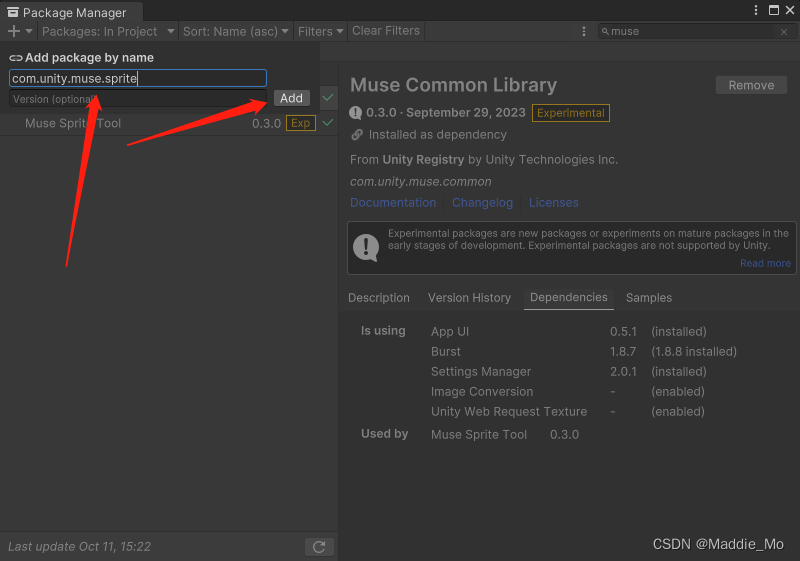This screenshot has width=800, height=561.
Task: Open the Licenses link
Action: point(554,202)
